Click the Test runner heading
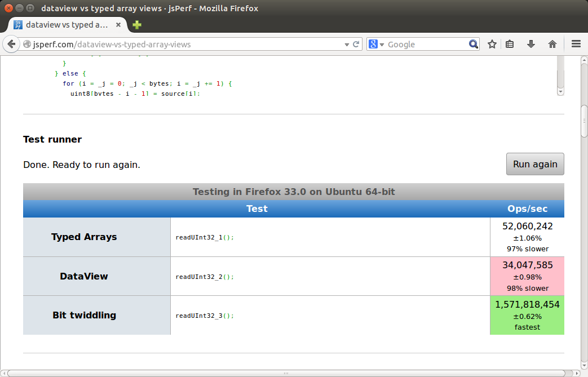 tap(52, 139)
